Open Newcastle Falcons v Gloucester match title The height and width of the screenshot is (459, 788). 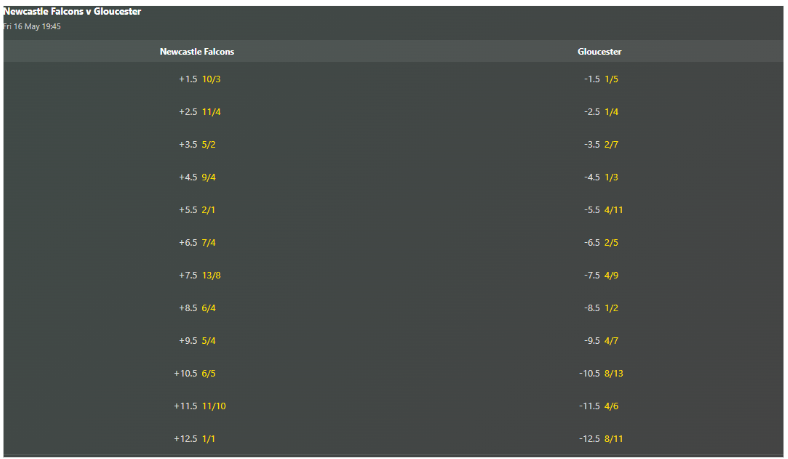pos(72,12)
